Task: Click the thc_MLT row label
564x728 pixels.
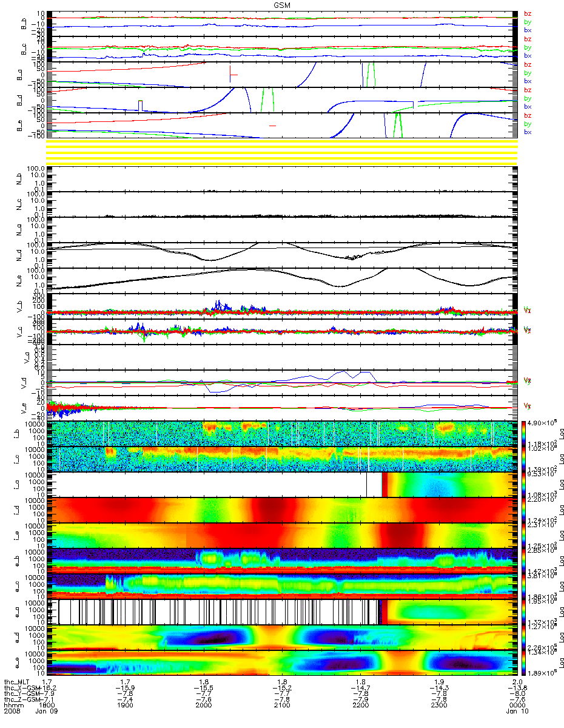Action: pos(17,682)
